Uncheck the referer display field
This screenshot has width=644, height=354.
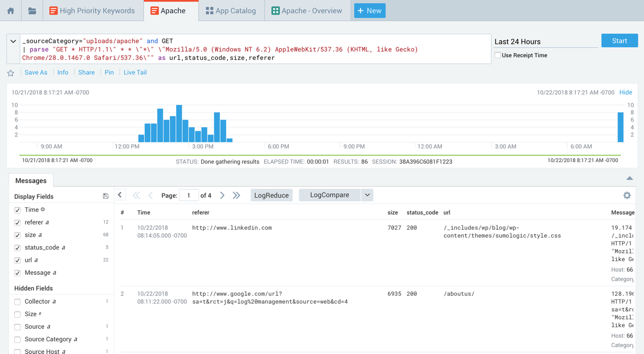(x=17, y=222)
